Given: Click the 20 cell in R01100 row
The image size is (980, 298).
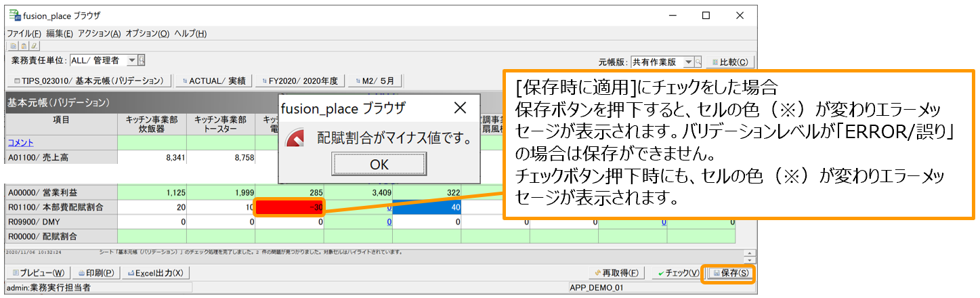Looking at the screenshot, I should coord(152,208).
